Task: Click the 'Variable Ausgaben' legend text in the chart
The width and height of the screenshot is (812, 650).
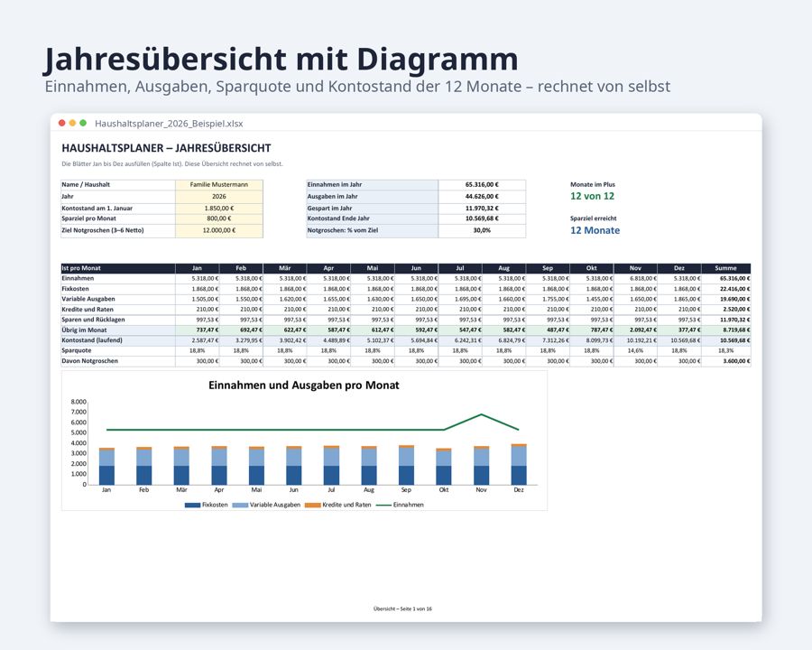Action: pyautogui.click(x=275, y=505)
